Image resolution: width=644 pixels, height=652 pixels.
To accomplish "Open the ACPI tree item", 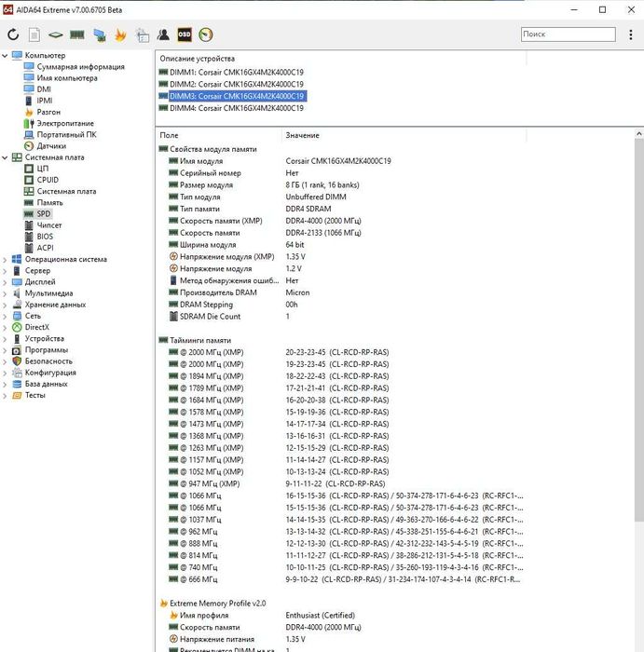I will [x=45, y=248].
